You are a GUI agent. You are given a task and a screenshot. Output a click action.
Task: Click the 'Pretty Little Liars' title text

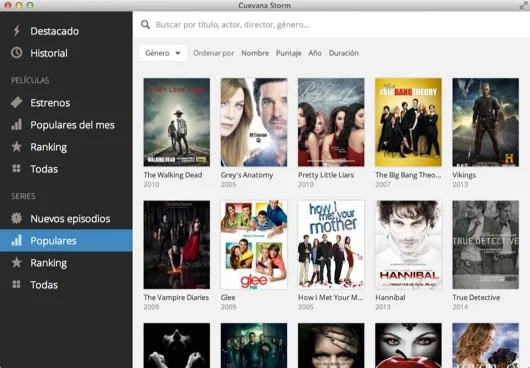[x=326, y=175]
